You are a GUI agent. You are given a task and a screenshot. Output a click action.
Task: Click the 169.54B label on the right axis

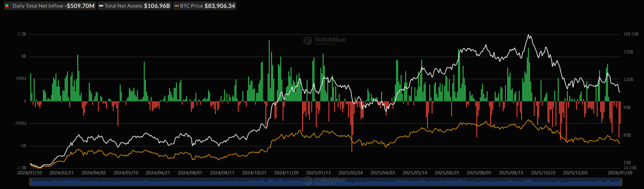coord(631,34)
